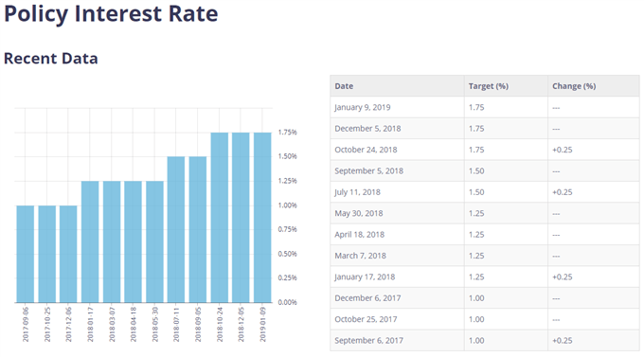Click the 0.50% y-axis label
644x357 pixels.
click(x=288, y=254)
